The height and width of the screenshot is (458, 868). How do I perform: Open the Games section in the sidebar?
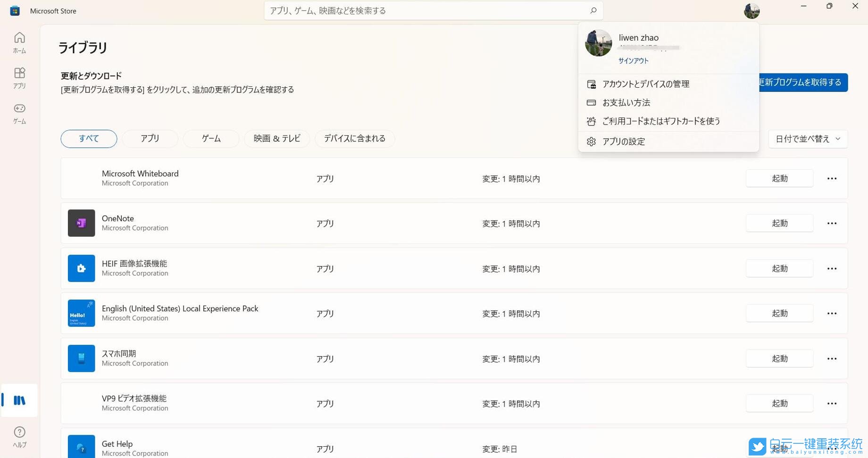pos(19,113)
